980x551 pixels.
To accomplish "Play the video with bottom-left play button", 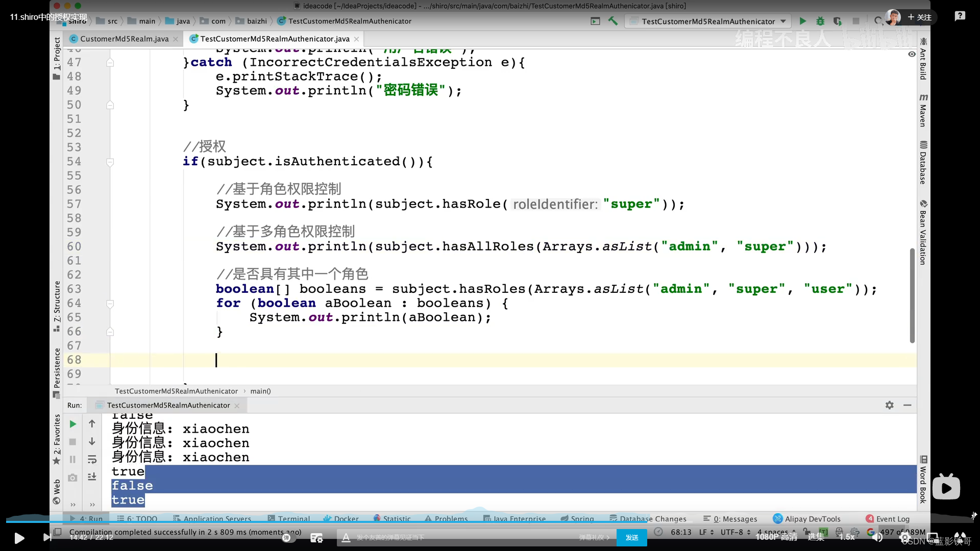I will (19, 538).
